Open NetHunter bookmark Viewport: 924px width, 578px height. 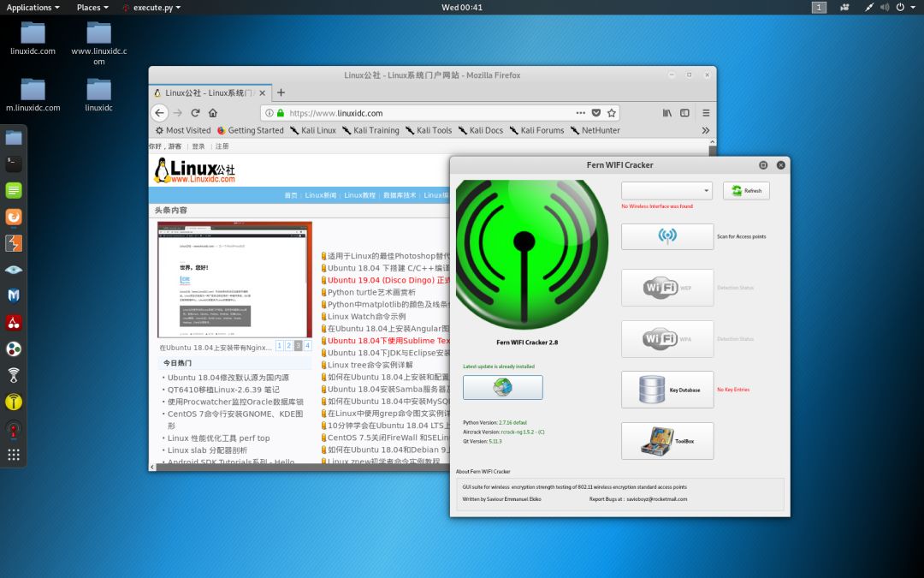tap(595, 130)
